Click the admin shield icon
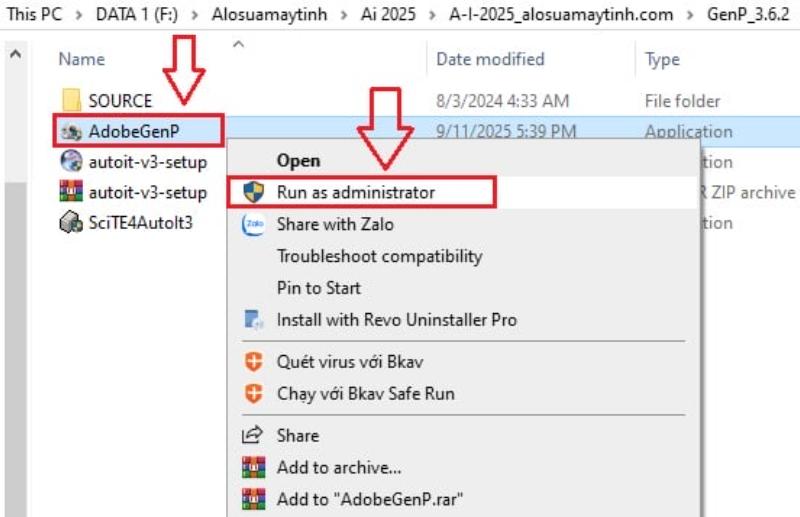800x517 pixels. point(254,192)
